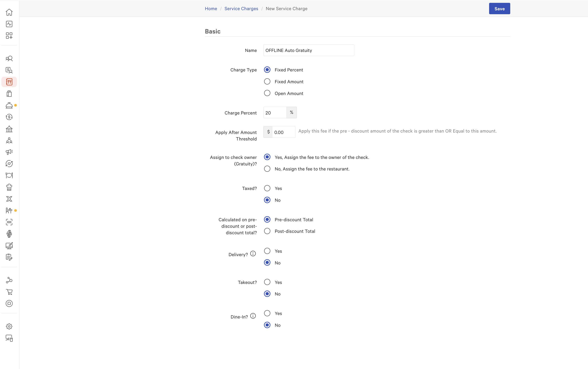
Task: Open the Home house icon in sidebar
Action: pos(9,12)
